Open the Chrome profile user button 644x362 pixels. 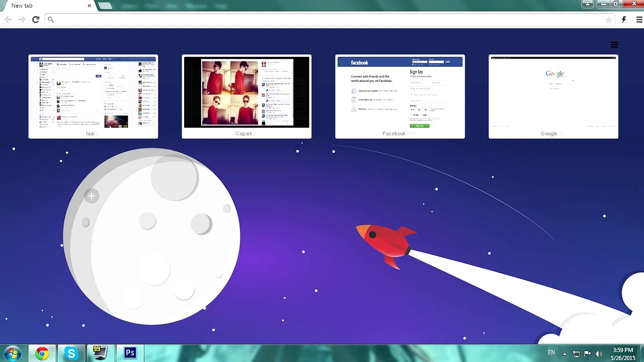point(587,4)
